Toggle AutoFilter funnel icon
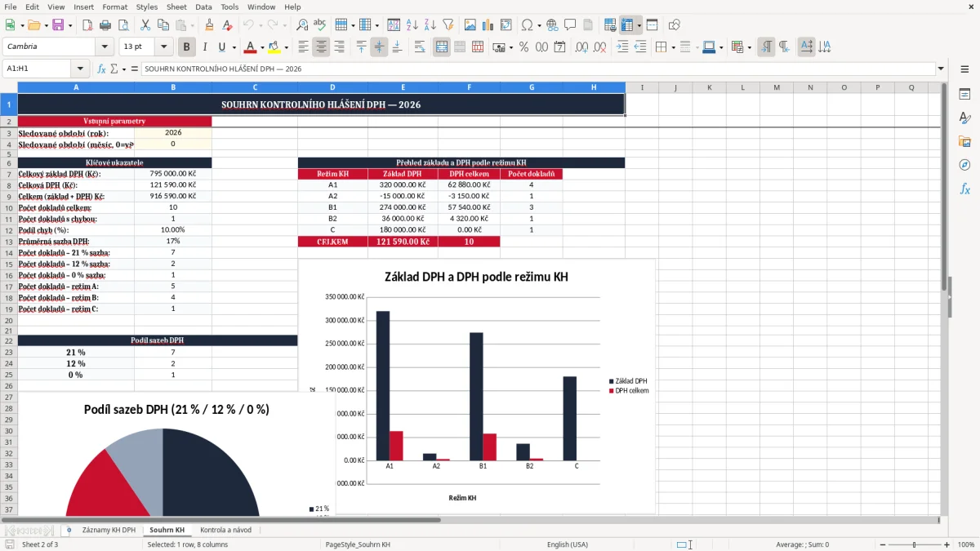This screenshot has width=980, height=551. pos(448,25)
